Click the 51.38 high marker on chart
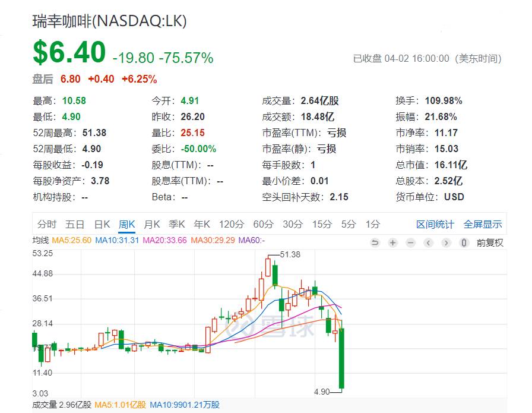 coord(290,254)
